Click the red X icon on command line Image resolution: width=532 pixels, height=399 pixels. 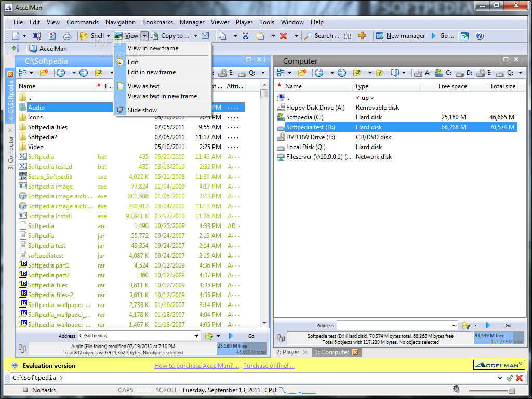[x=519, y=378]
